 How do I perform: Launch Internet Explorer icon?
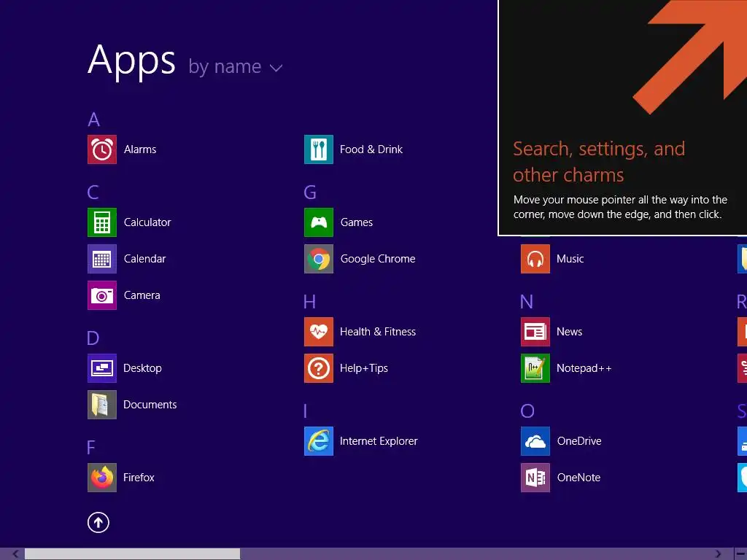click(x=319, y=441)
